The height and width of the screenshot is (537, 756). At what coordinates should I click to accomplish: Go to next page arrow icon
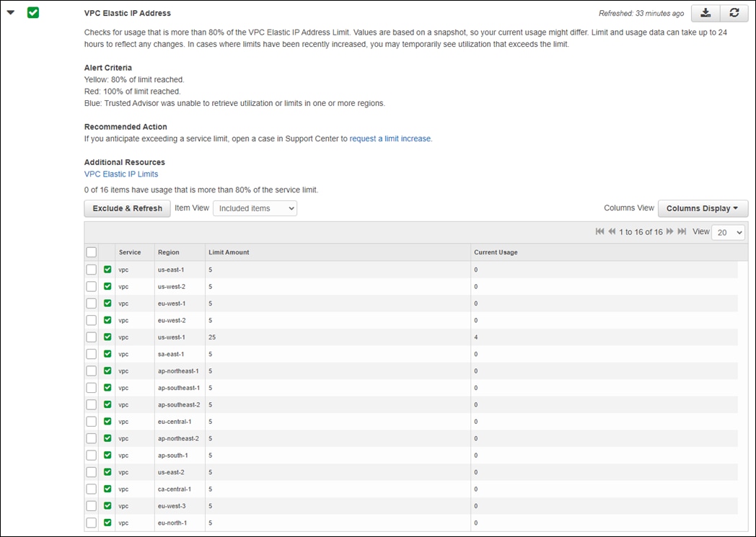point(669,231)
